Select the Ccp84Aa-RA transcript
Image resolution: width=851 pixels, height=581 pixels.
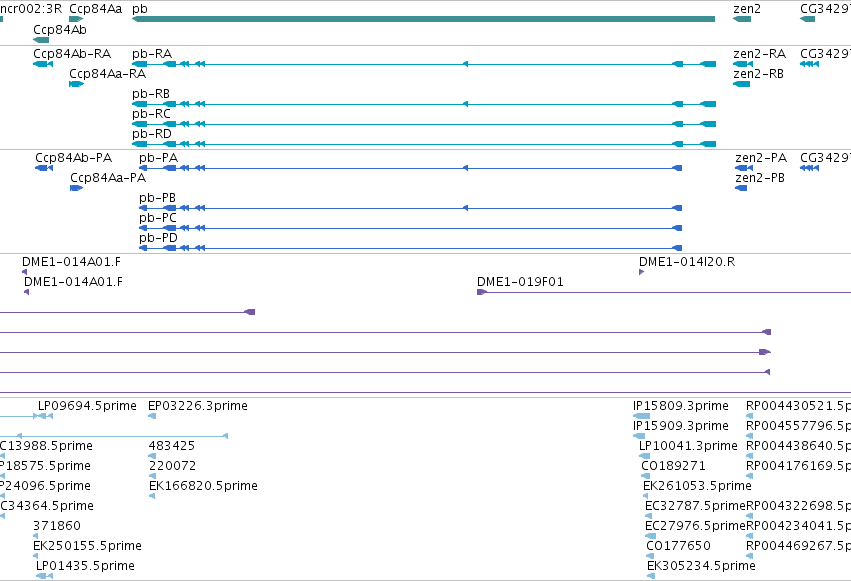[x=76, y=84]
